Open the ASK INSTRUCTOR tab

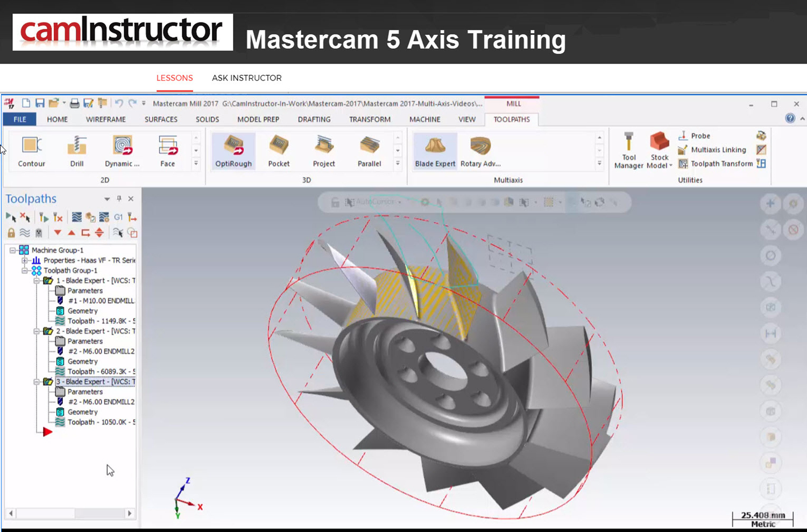(x=246, y=78)
